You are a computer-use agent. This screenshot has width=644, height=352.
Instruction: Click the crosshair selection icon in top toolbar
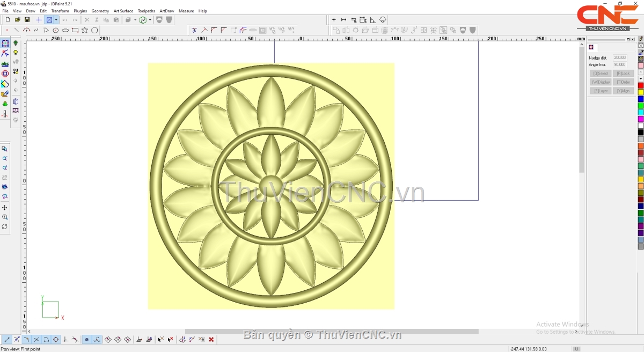pos(39,20)
